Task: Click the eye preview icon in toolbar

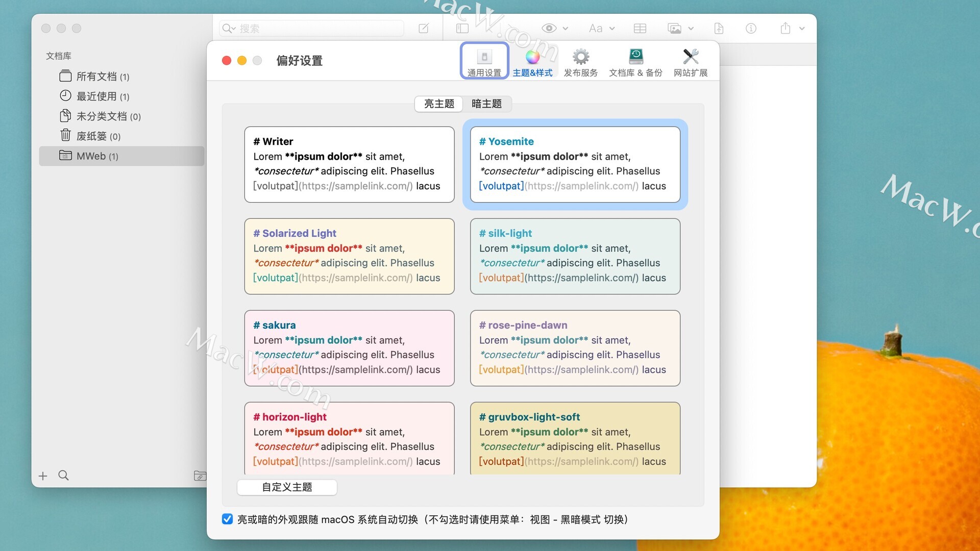Action: (549, 29)
